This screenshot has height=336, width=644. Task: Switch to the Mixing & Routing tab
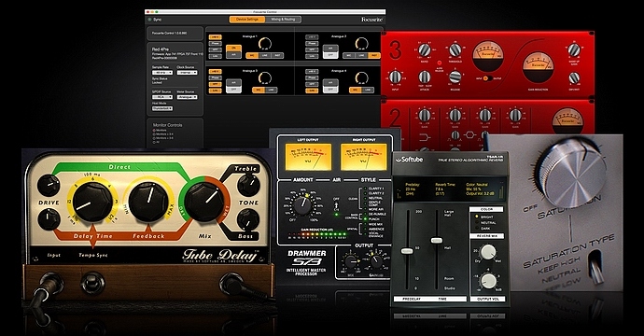(x=283, y=20)
